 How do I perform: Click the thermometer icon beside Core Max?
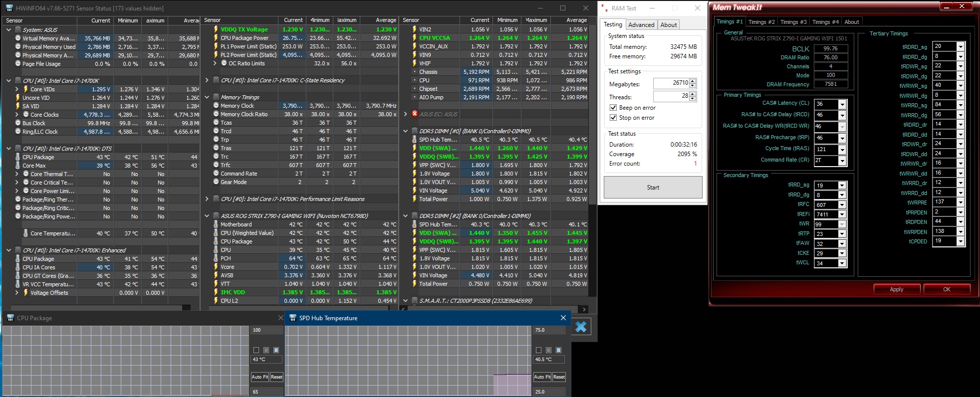point(18,166)
